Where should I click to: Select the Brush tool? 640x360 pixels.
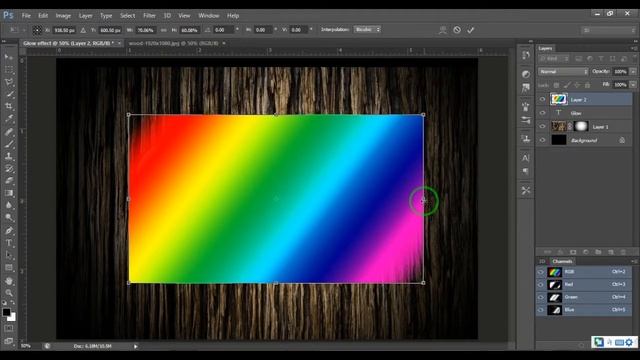(x=9, y=144)
